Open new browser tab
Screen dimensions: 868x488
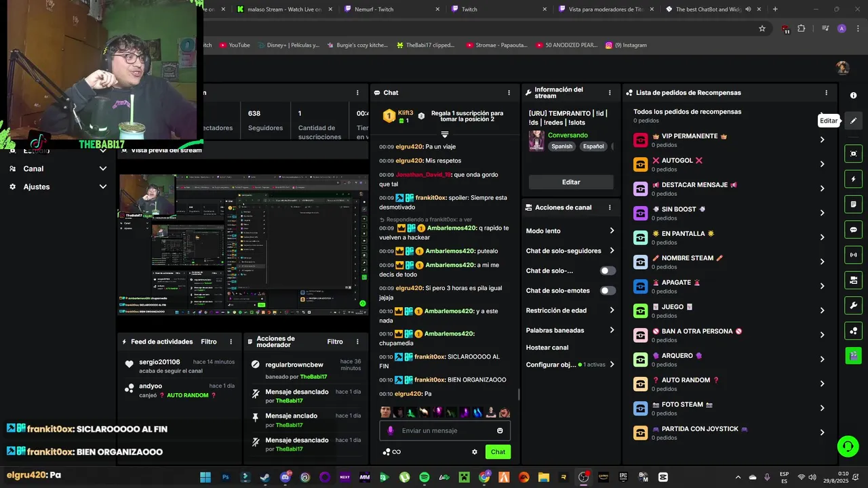tap(775, 9)
